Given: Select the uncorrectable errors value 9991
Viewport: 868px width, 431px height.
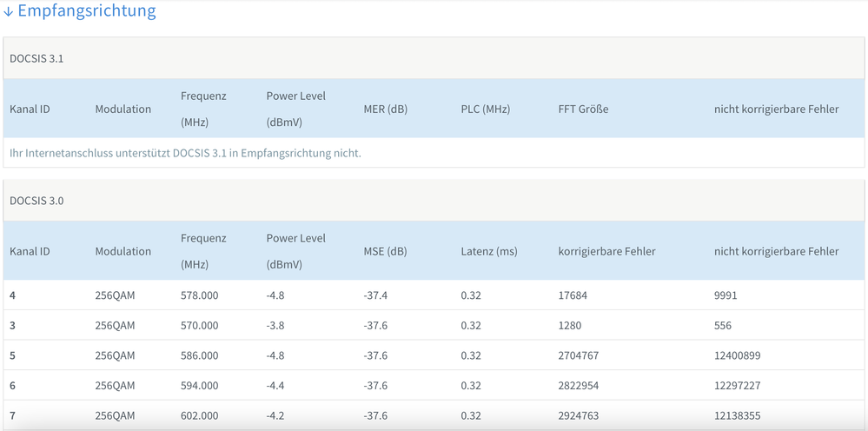Looking at the screenshot, I should point(726,295).
